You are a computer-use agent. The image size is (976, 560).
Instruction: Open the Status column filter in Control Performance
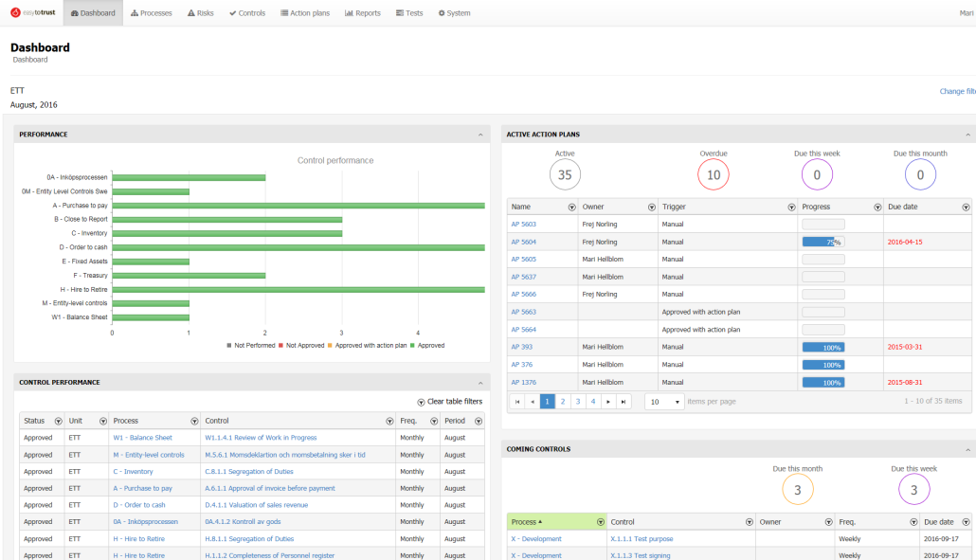point(58,421)
